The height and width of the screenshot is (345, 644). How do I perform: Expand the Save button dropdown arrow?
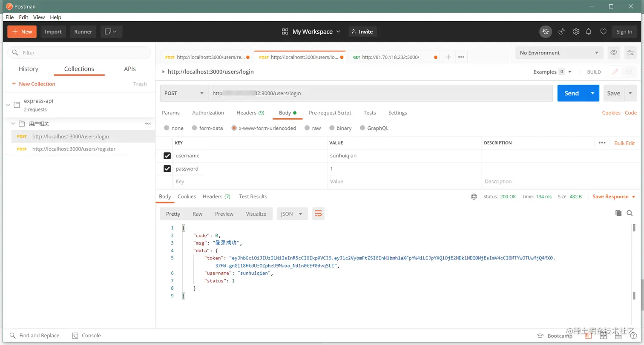click(630, 93)
